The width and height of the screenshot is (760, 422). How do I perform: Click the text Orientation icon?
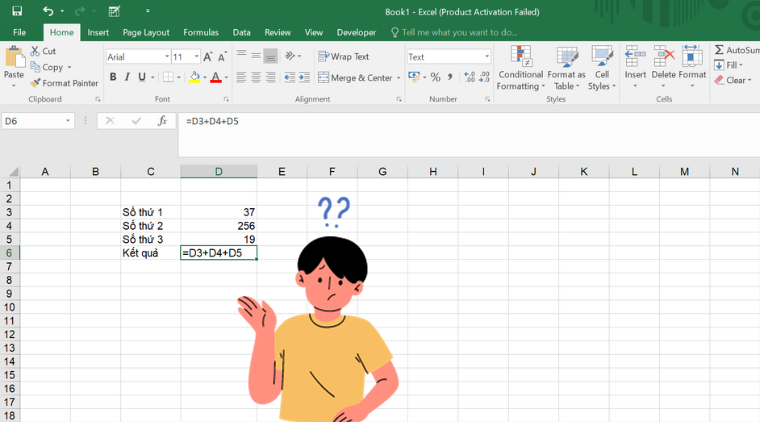tap(290, 56)
